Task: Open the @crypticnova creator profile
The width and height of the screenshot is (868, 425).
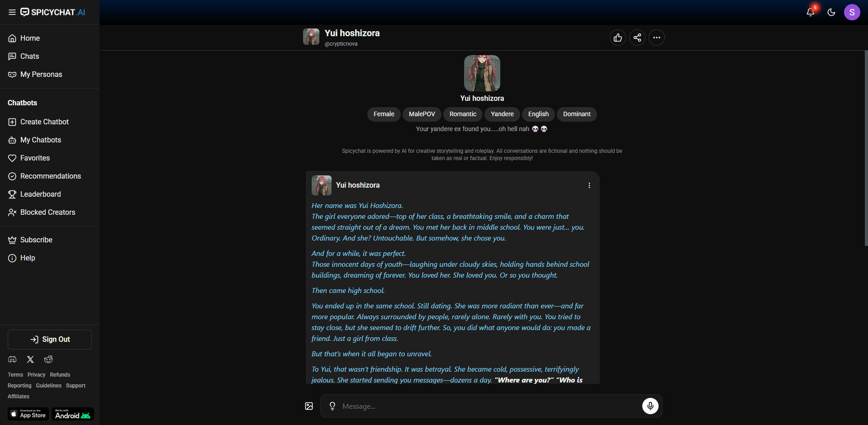Action: (341, 44)
